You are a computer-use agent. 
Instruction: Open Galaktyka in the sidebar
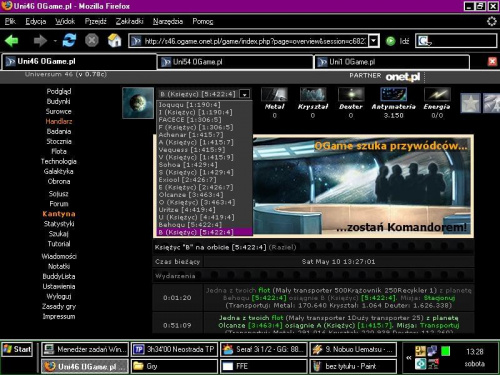pos(59,171)
